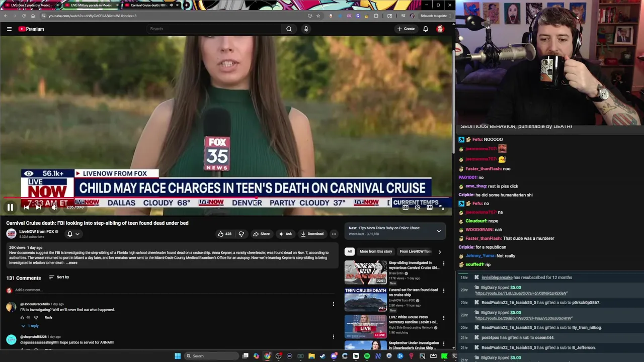
Task: Switch to LIVE: Military parade tab
Action: tap(91, 5)
